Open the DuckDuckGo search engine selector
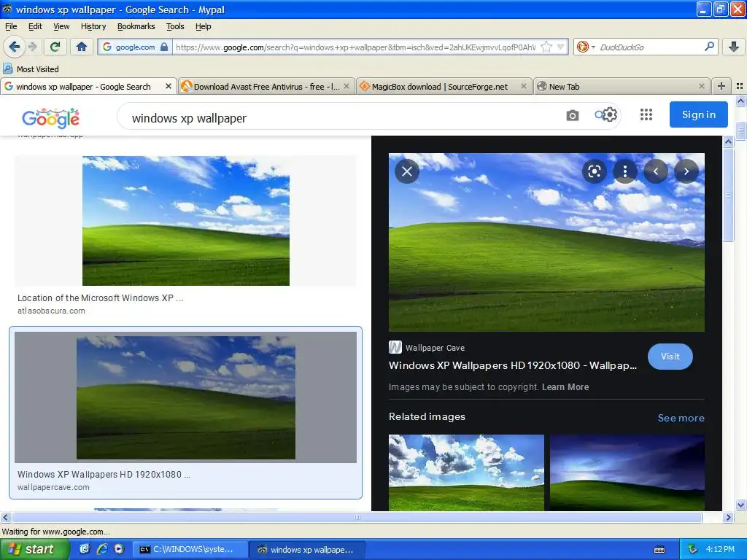Screen dimensions: 747x560 pos(586,47)
